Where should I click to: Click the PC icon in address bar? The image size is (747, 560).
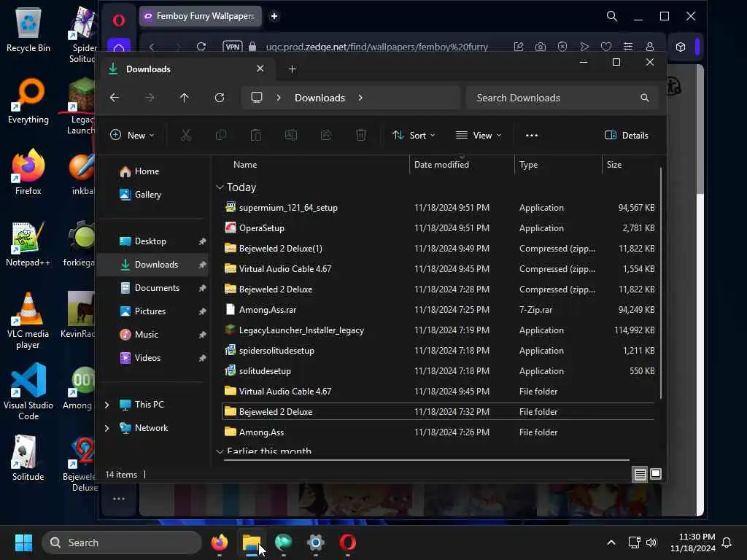pos(257,98)
